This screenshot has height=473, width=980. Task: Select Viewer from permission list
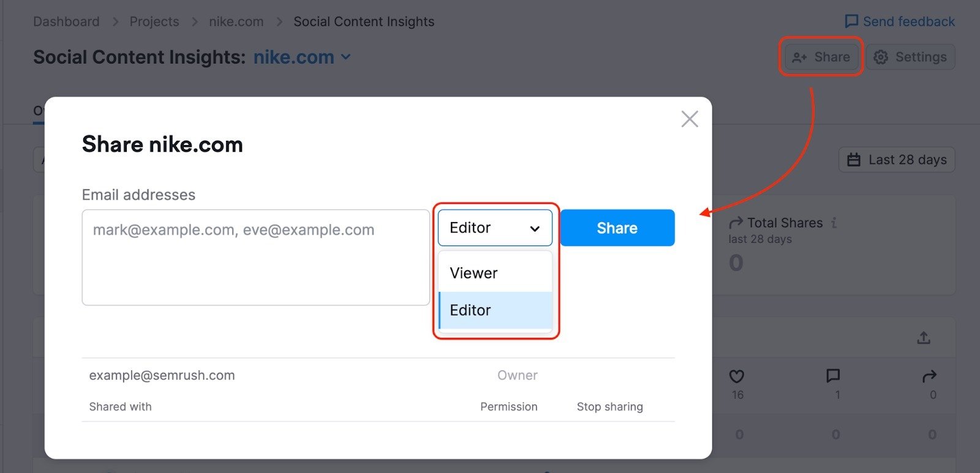(x=495, y=273)
